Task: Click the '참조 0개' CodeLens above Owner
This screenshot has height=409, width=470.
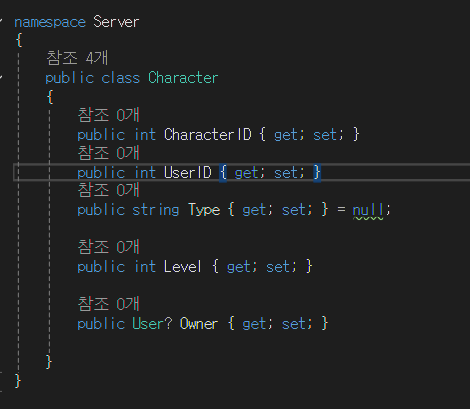Action: pos(108,304)
